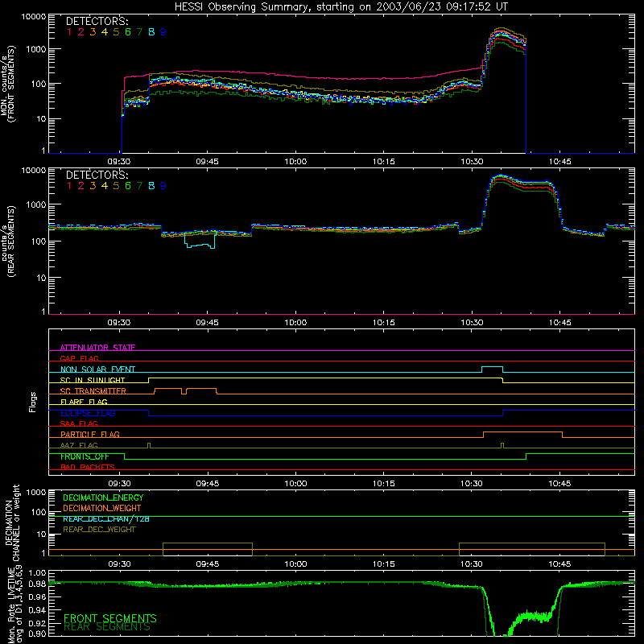Click the front segments panel y-axis title

click(x=7, y=84)
